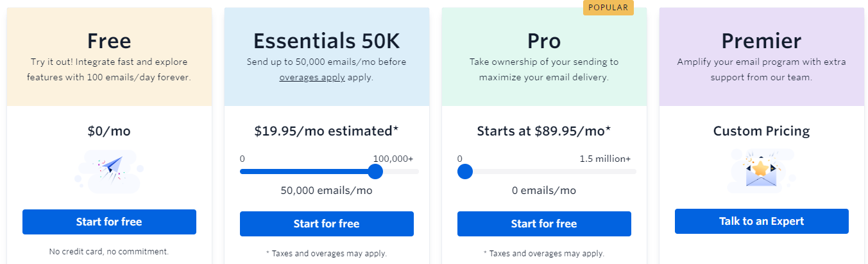Click the Starts at $89.95/mo price text
868x264 pixels.
click(x=544, y=131)
